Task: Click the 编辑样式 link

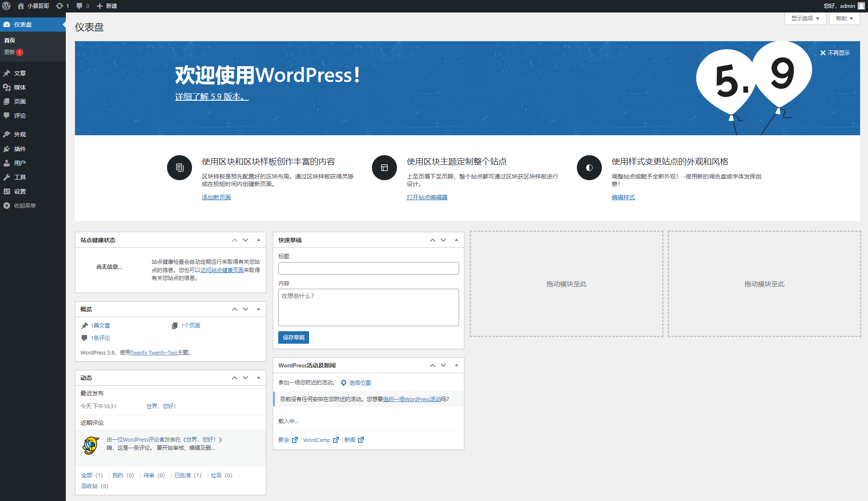Action: click(x=623, y=197)
